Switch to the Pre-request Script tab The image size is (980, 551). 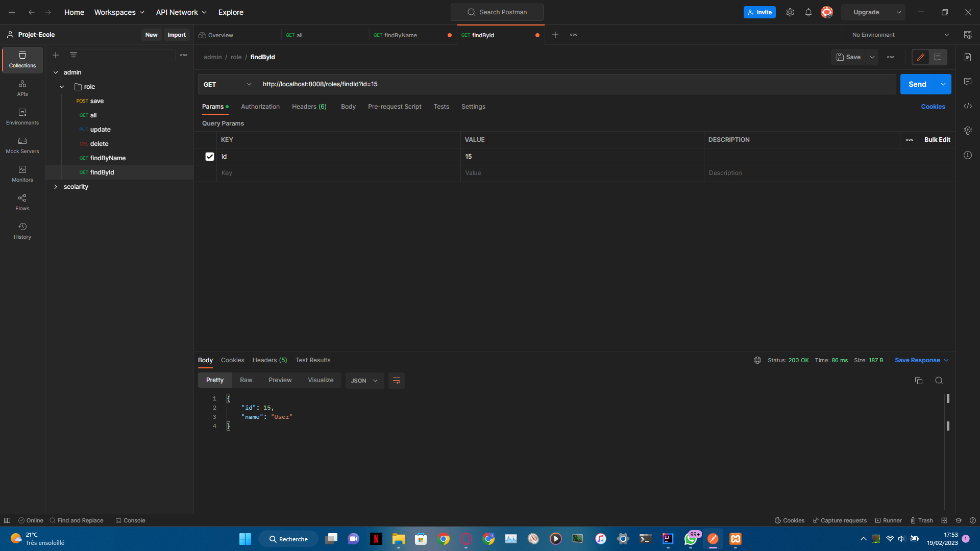(x=395, y=107)
